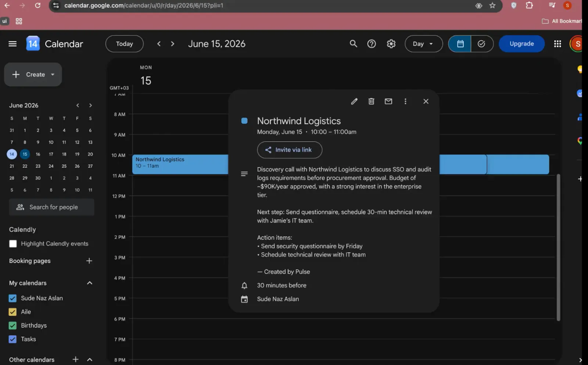Add other calendars plus icon
The image size is (588, 365).
pos(75,359)
